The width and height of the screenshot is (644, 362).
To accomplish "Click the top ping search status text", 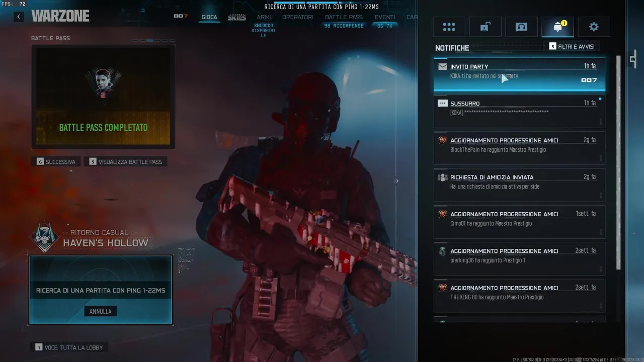I will [321, 7].
